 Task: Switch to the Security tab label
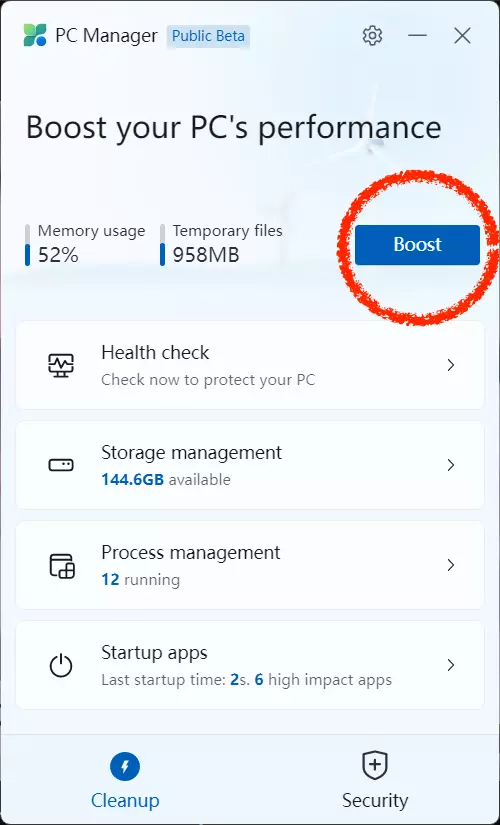(x=375, y=801)
